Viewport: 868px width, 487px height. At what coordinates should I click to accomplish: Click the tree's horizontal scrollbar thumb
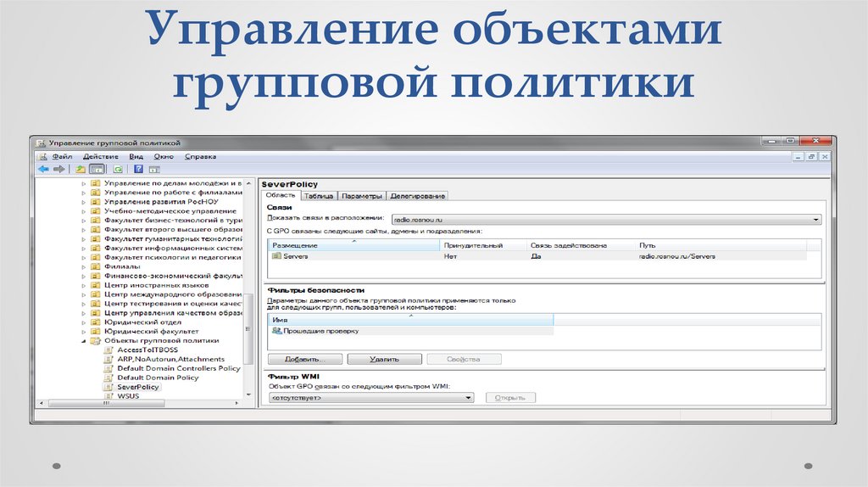tap(106, 403)
